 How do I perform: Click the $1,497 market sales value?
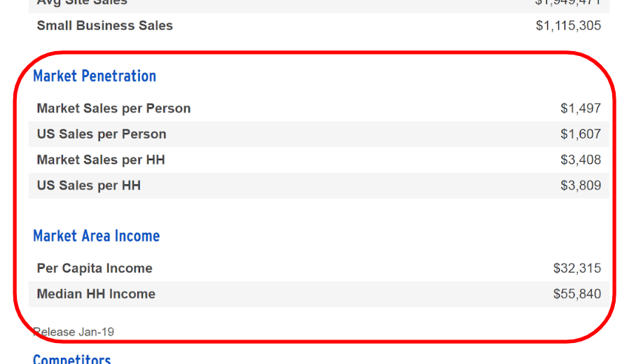(x=580, y=108)
